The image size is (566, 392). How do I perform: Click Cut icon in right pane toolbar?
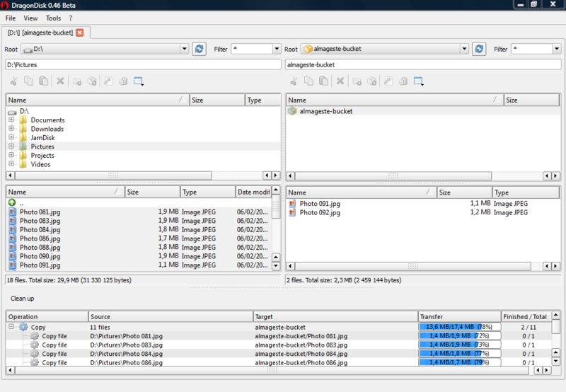(x=294, y=81)
